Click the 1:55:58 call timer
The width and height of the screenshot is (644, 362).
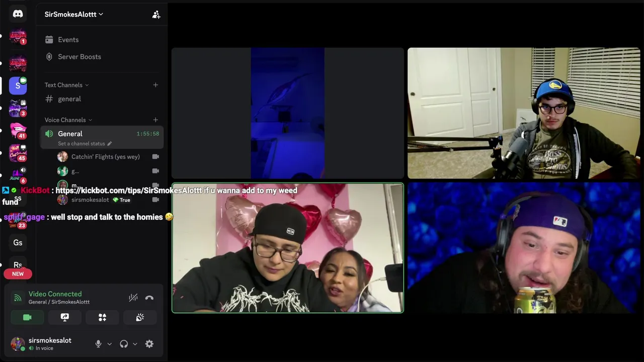147,134
